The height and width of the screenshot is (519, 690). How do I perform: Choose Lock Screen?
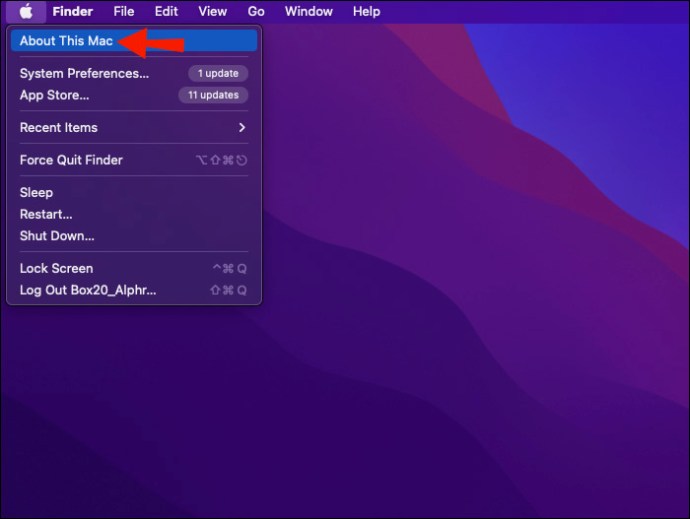(x=134, y=269)
